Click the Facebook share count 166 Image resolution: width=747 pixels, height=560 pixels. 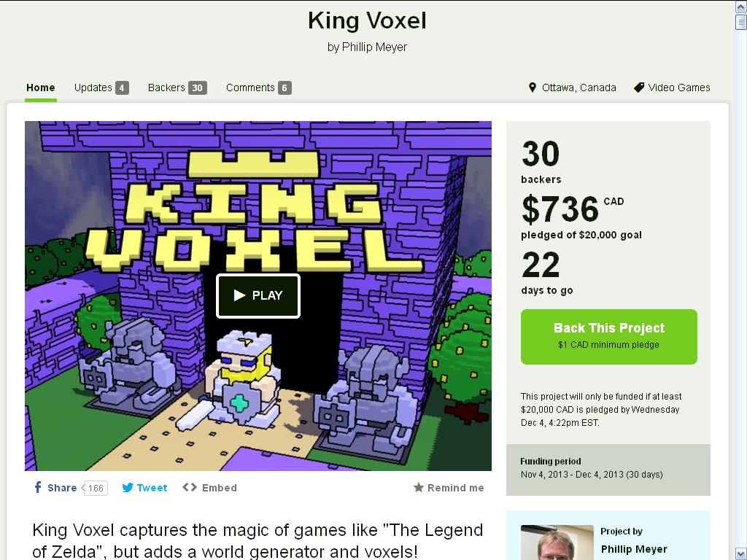[96, 488]
